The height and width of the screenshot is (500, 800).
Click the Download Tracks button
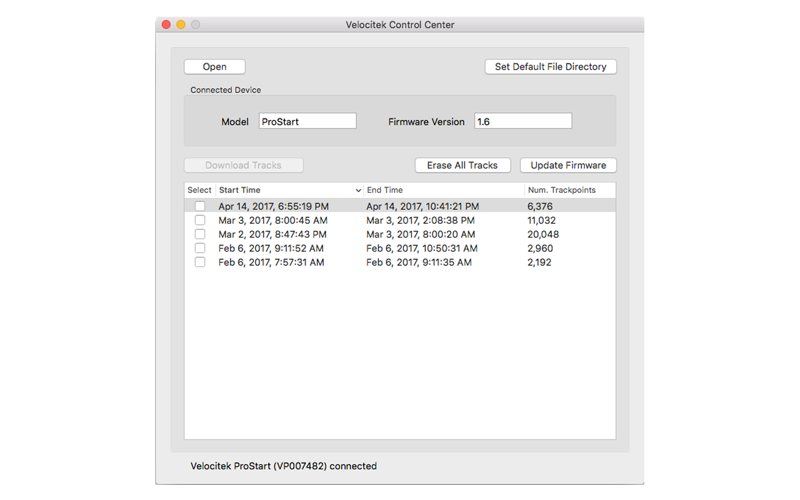click(243, 165)
